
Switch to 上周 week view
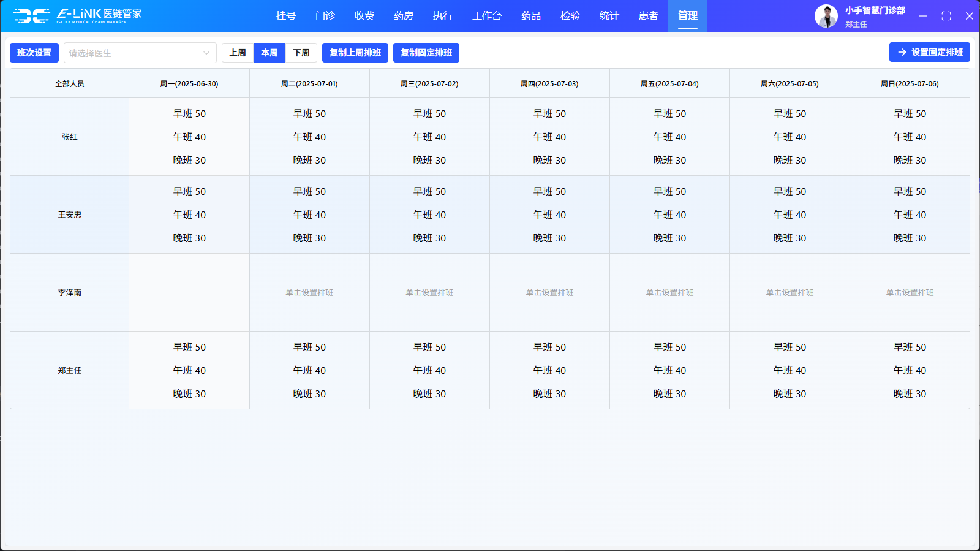238,53
